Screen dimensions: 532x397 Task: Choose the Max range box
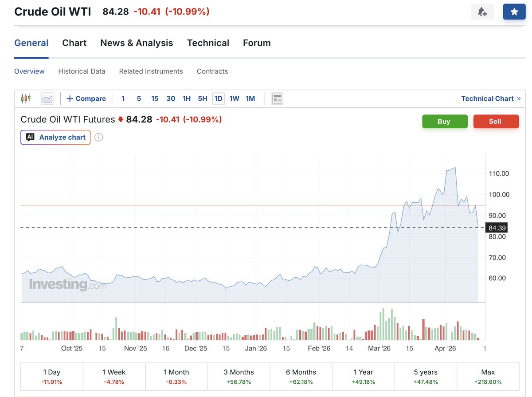click(488, 377)
